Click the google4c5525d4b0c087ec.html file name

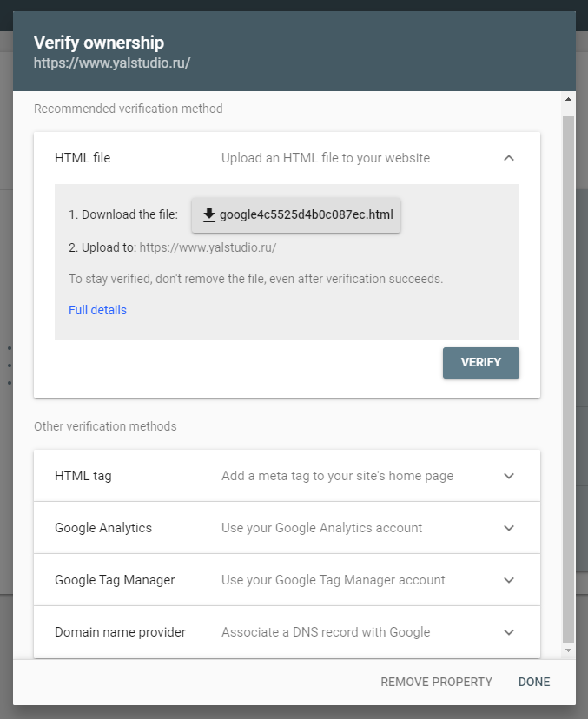point(307,214)
